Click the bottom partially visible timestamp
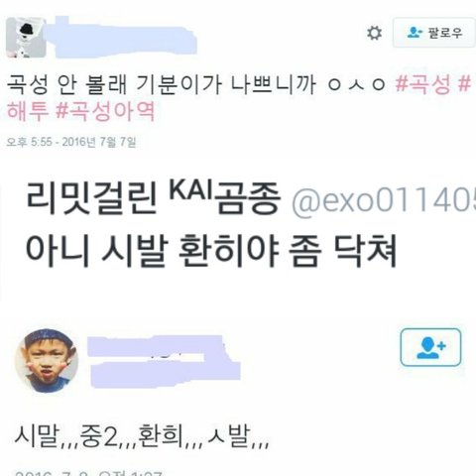 point(88,473)
